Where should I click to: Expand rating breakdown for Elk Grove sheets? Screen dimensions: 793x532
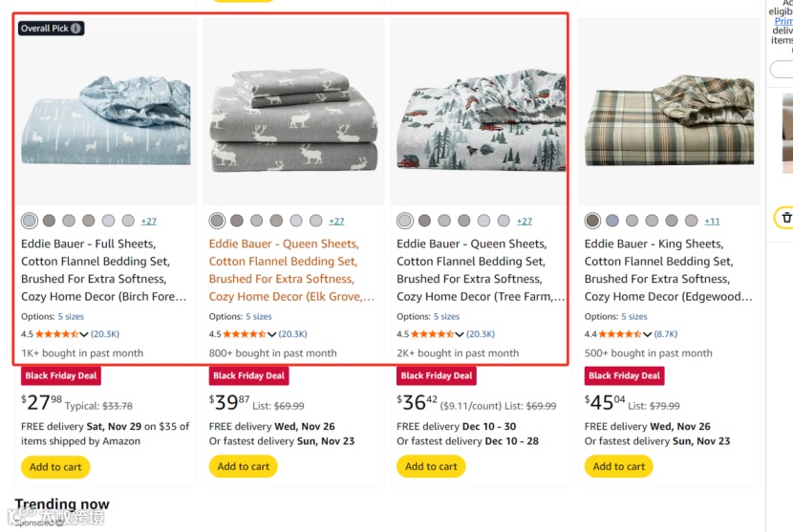coord(272,334)
